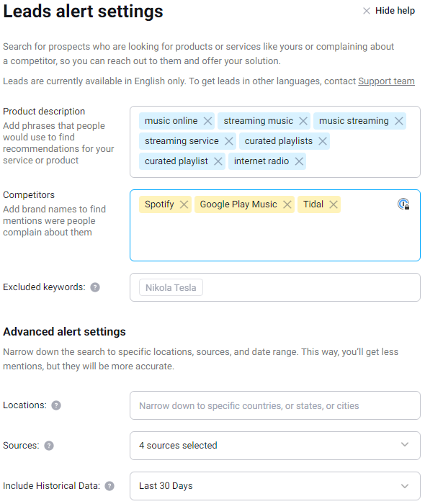Delete the Tidal competitor tag
Viewport: 425px width, 504px height.
[334, 204]
